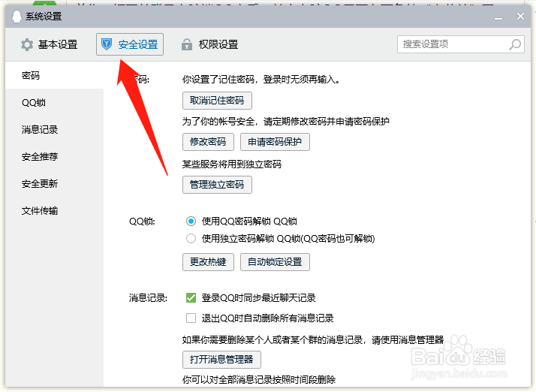536x392 pixels.
Task: Click the QQ锁: section label
Action: [x=142, y=222]
